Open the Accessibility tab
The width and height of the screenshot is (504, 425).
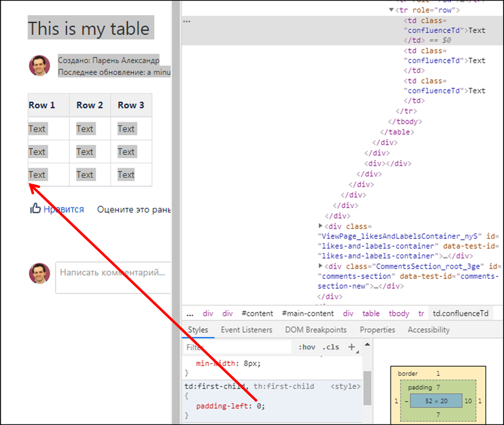428,330
